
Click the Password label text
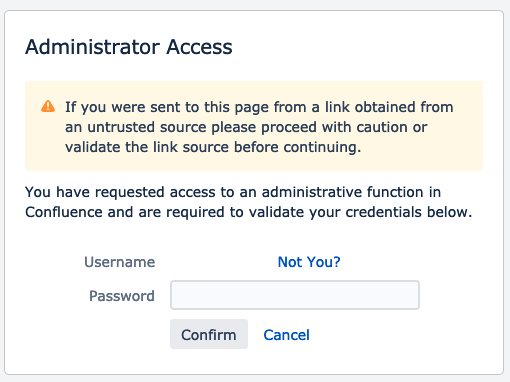coord(122,296)
